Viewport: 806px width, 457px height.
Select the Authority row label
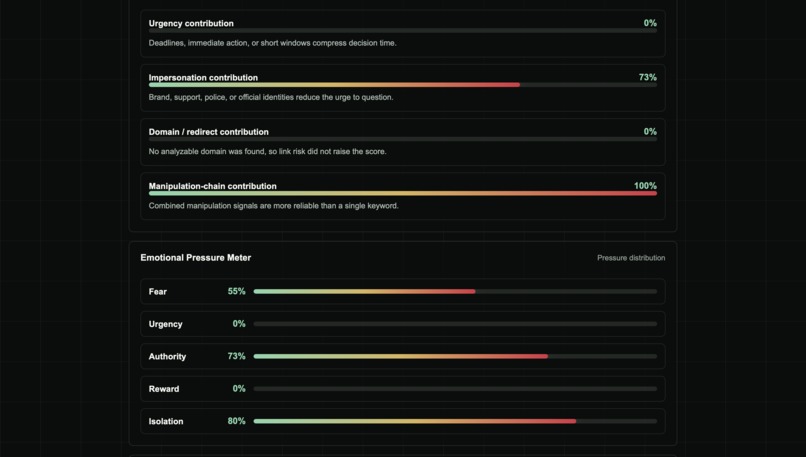[167, 356]
